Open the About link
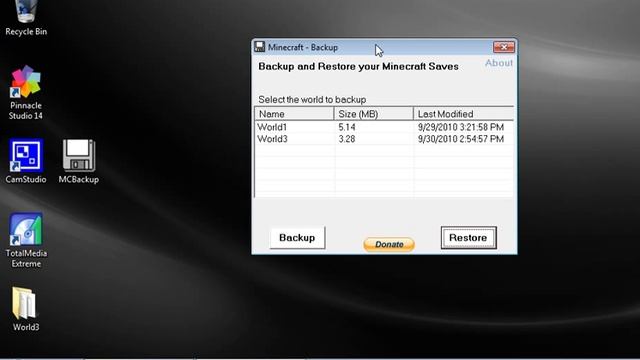This screenshot has height=360, width=640. point(499,63)
